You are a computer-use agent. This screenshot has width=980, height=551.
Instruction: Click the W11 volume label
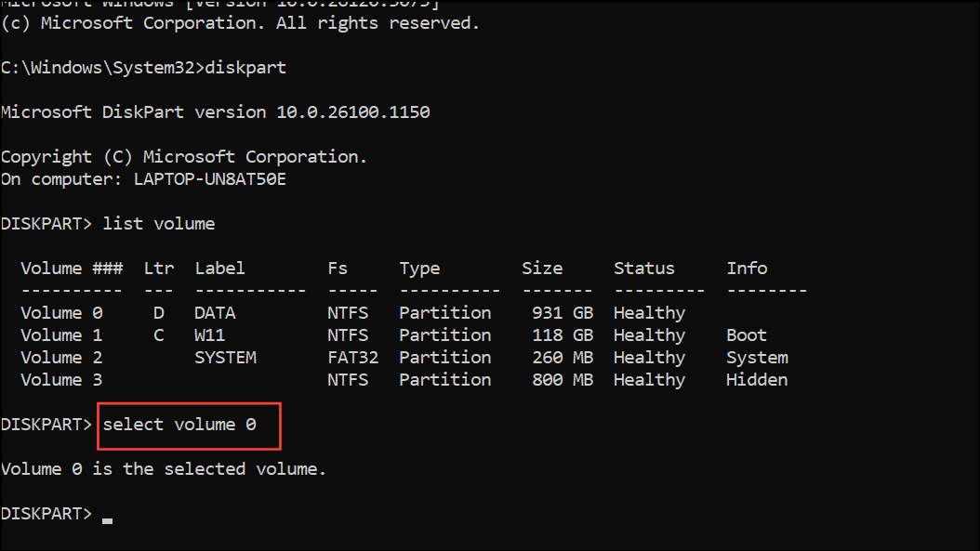tap(209, 335)
